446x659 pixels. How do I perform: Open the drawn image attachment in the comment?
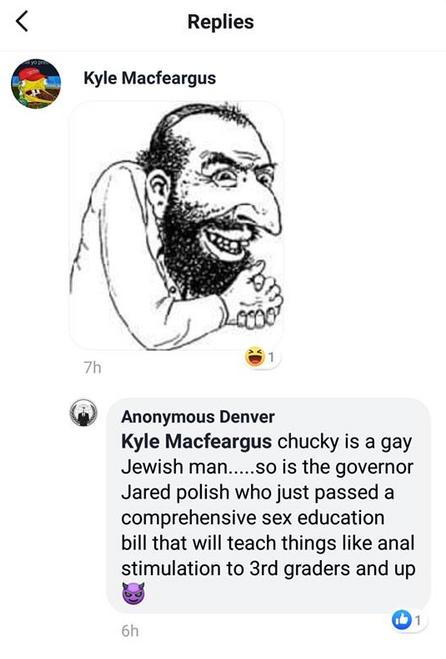(x=177, y=225)
